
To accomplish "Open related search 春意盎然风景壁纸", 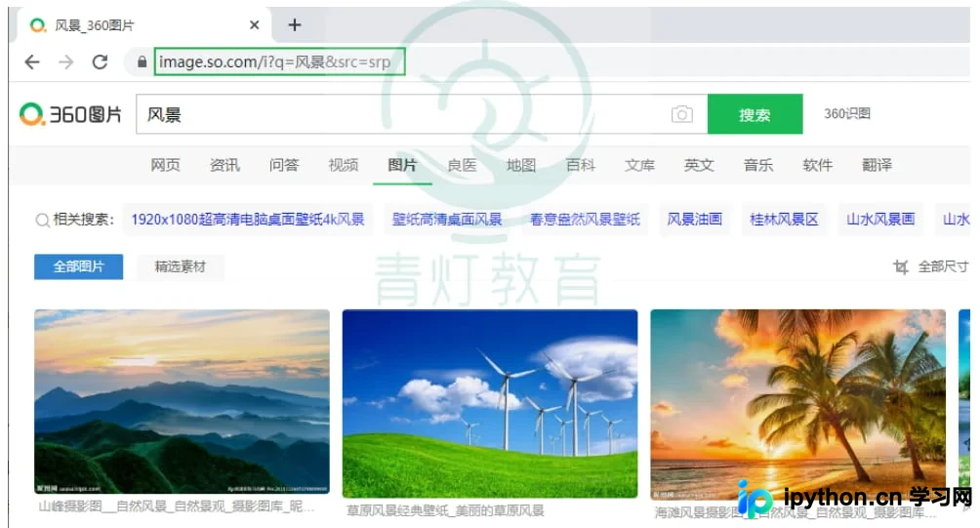I will [585, 220].
